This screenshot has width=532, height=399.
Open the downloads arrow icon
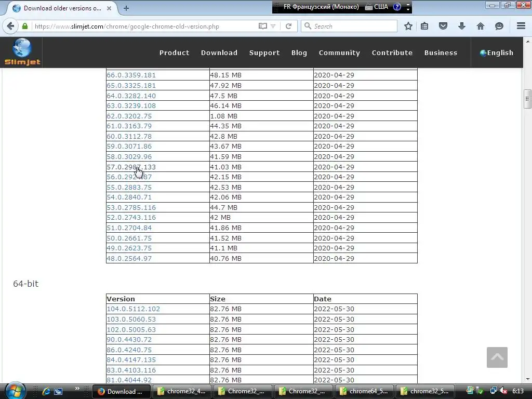tap(462, 26)
